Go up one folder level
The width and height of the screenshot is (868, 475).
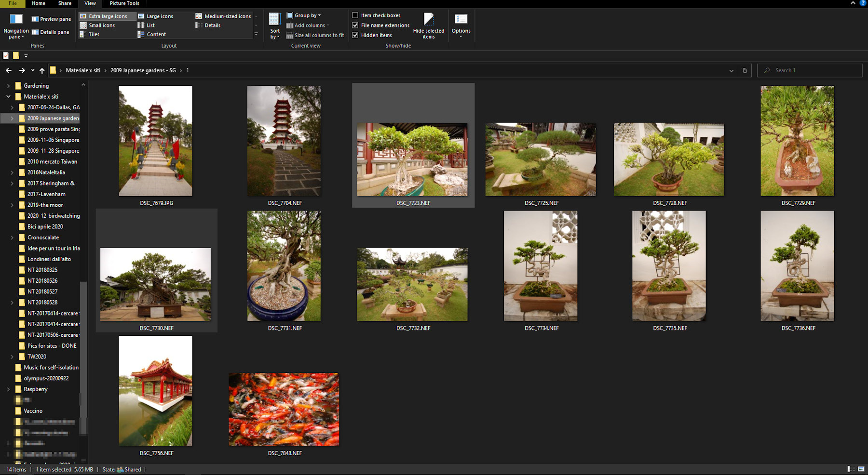coord(42,71)
